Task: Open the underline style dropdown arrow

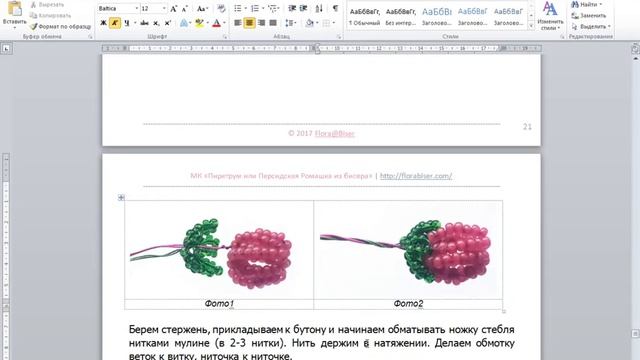Action: pyautogui.click(x=135, y=23)
